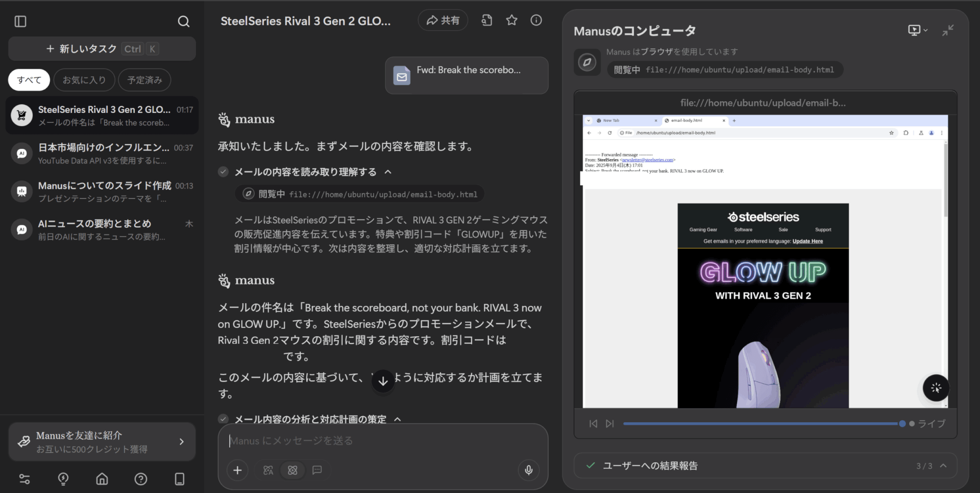
Task: Open the task files document icon in header
Action: tap(487, 20)
